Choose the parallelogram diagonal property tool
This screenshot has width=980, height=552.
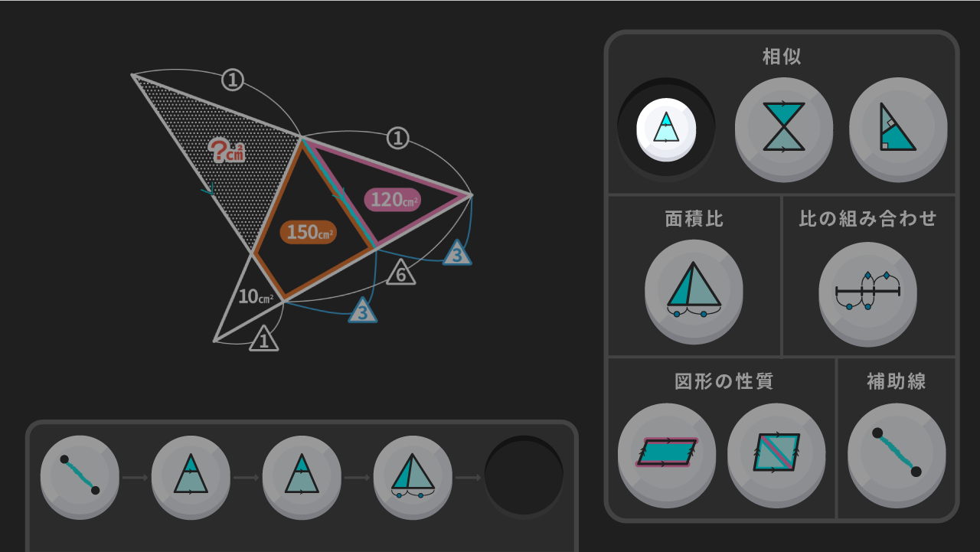pyautogui.click(x=776, y=453)
